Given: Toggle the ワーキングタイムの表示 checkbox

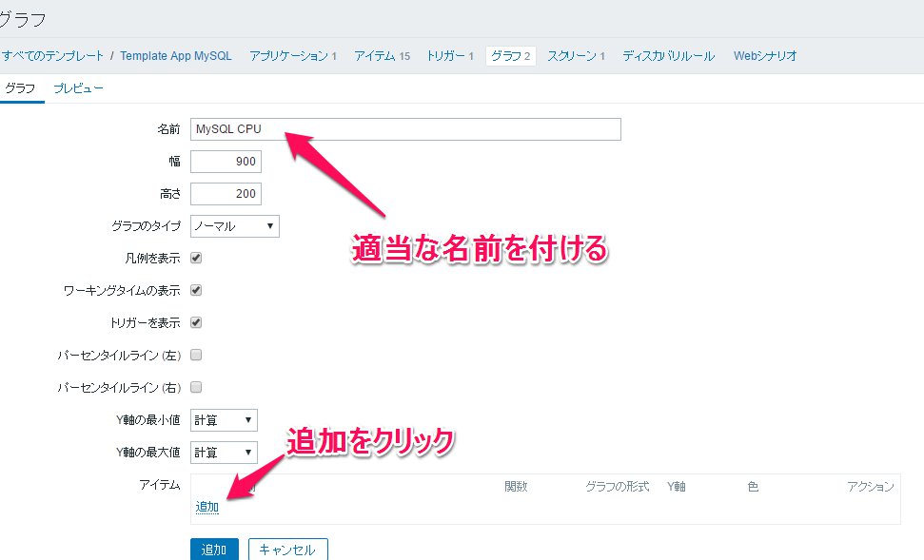Looking at the screenshot, I should pyautogui.click(x=196, y=290).
